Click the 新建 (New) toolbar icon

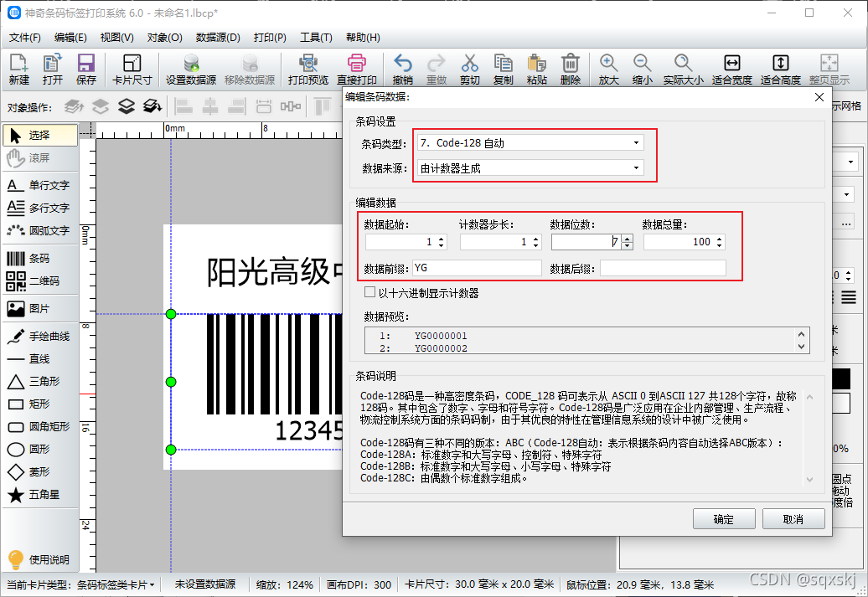click(18, 69)
